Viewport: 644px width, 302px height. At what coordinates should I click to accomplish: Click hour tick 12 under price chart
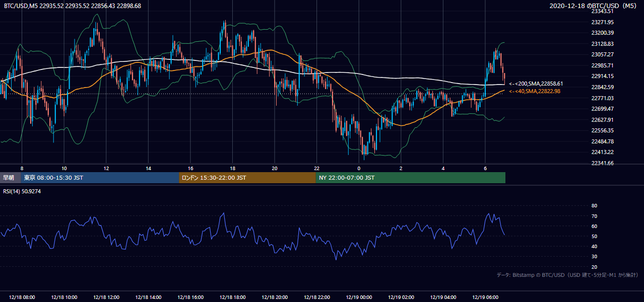pos(106,168)
